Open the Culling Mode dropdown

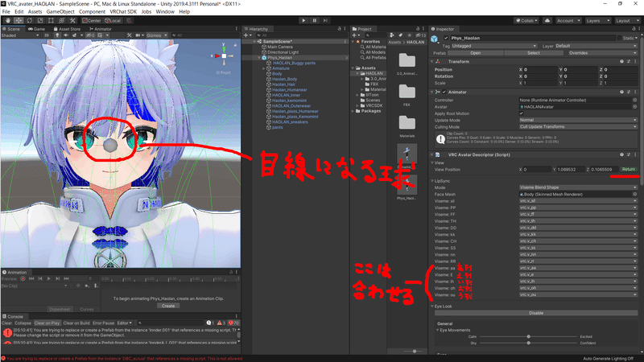tap(578, 127)
